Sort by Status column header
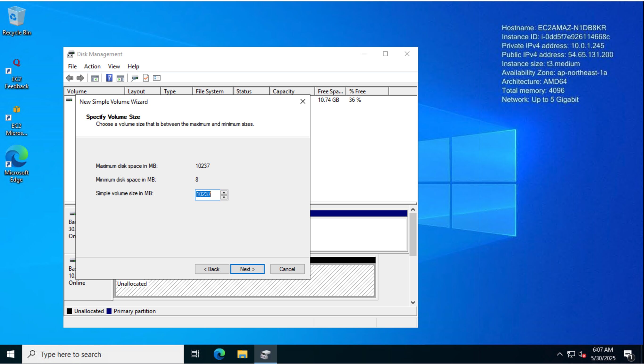Viewport: 644px width, 364px height. (251, 91)
